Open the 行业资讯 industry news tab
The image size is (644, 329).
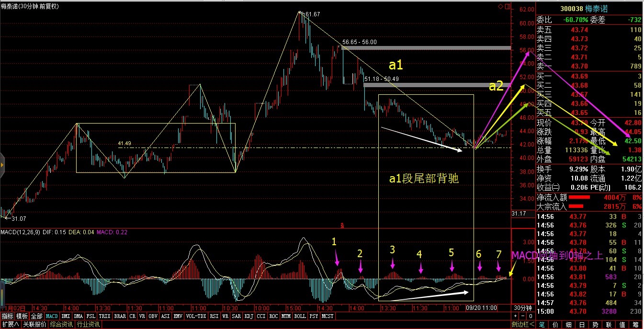88,324
